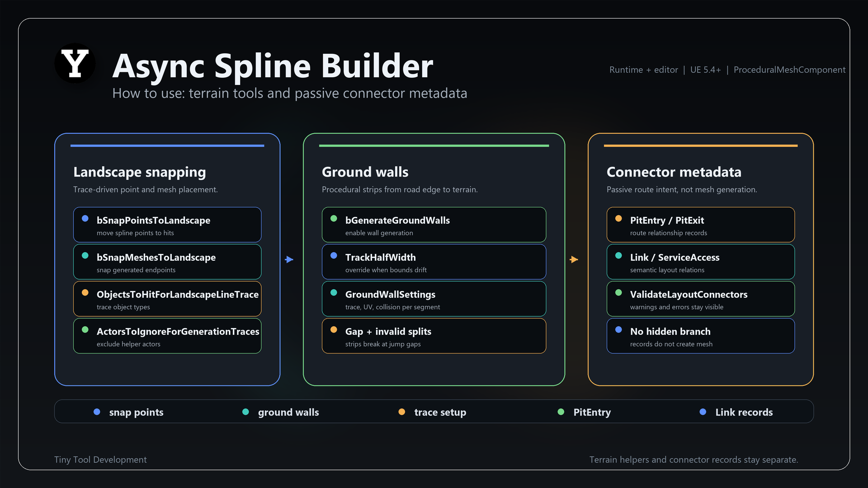Click the blue arrow between Landscape and Ground walls
The image size is (868, 488).
289,259
